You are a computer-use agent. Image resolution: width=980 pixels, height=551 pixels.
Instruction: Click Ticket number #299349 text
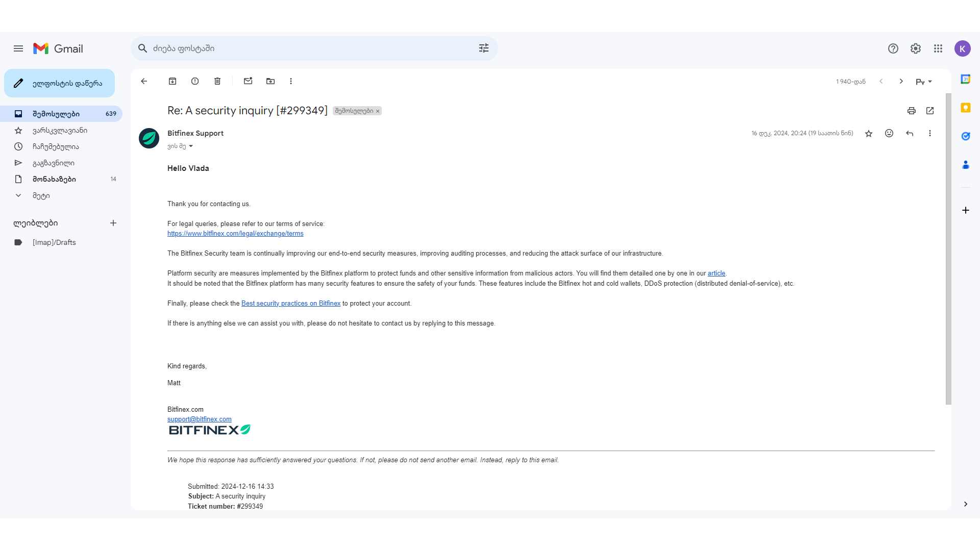(225, 507)
